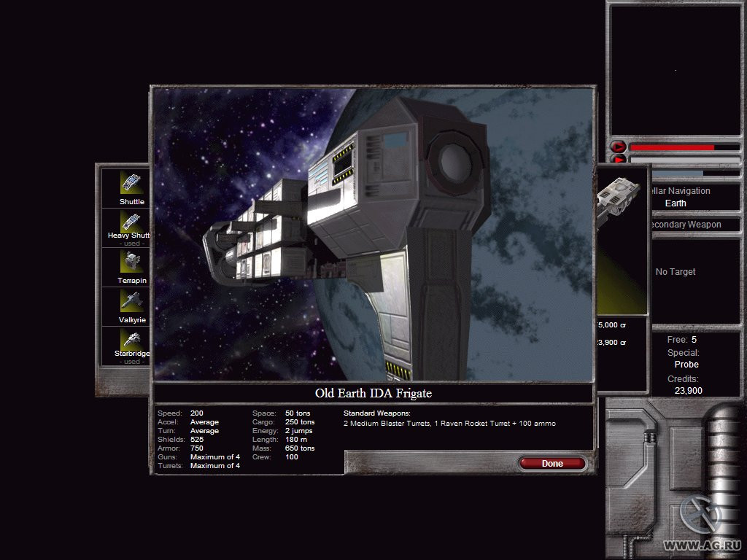
Task: Click the Earth navigation destination text
Action: coord(676,203)
